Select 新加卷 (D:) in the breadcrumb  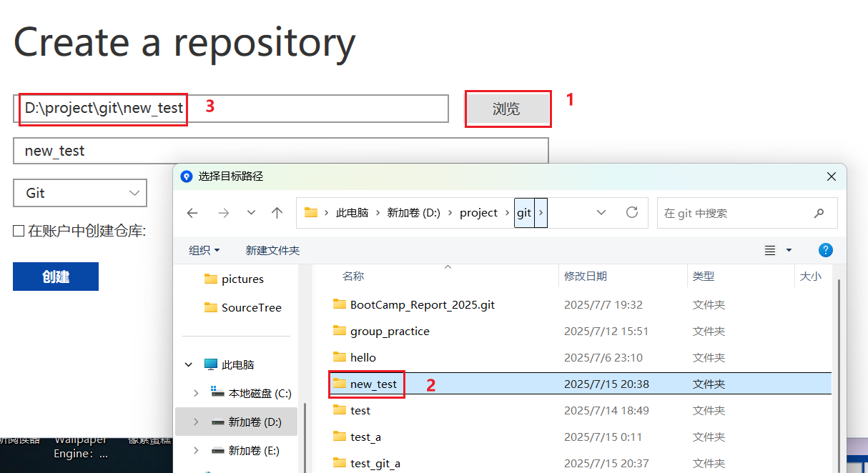click(414, 213)
